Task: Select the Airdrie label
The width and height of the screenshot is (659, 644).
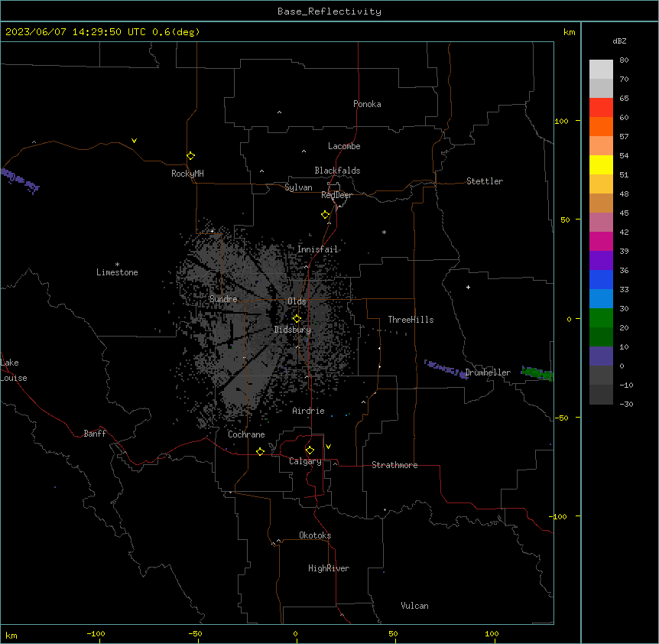Action: click(x=308, y=411)
